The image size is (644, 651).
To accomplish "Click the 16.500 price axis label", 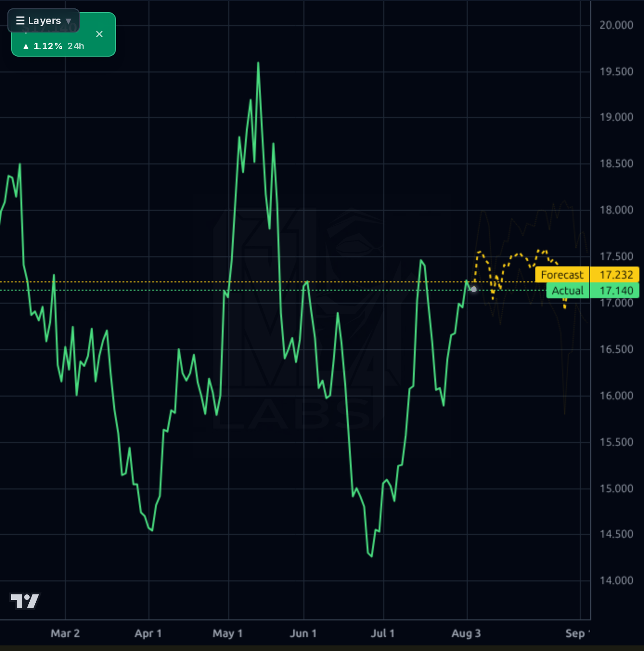I will tap(616, 349).
